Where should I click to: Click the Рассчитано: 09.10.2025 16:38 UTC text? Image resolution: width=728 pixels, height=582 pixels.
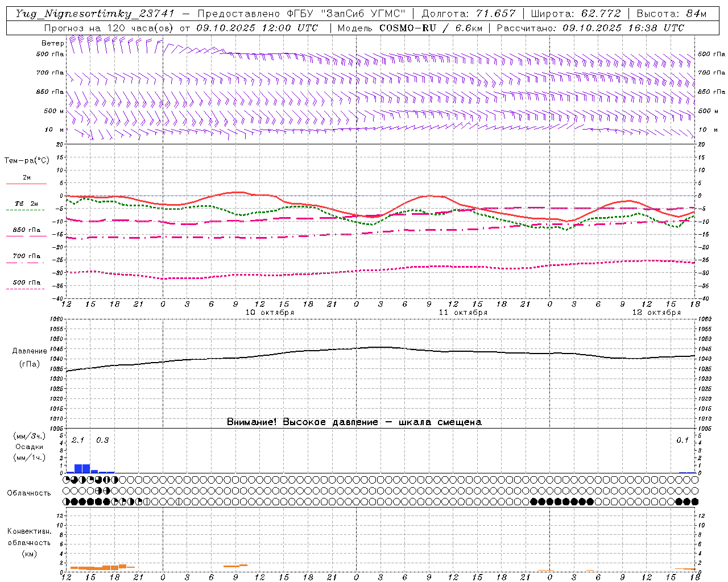590,28
